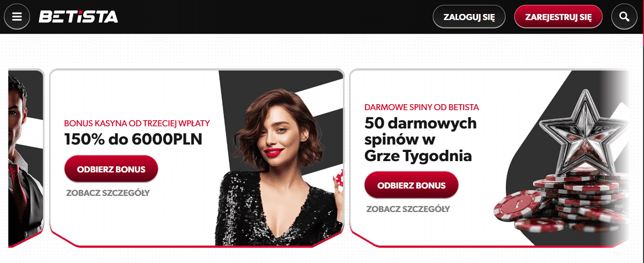
Task: Claim bonus on 50 darmowych spinów card
Action: pyautogui.click(x=412, y=186)
